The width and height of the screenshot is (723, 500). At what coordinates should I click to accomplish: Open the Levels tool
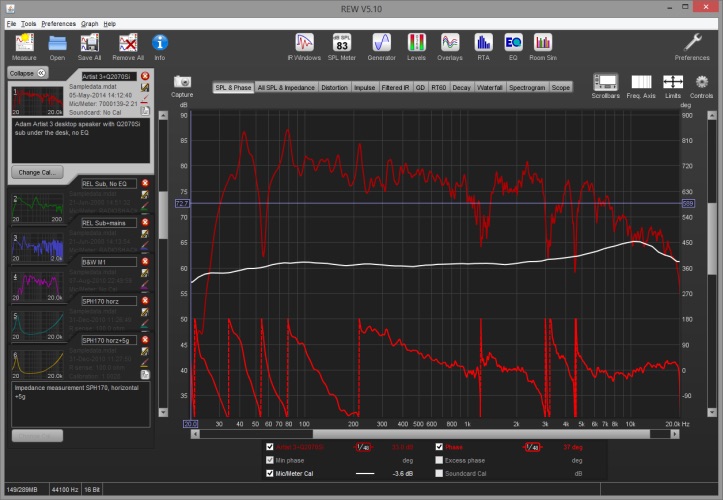coord(416,43)
